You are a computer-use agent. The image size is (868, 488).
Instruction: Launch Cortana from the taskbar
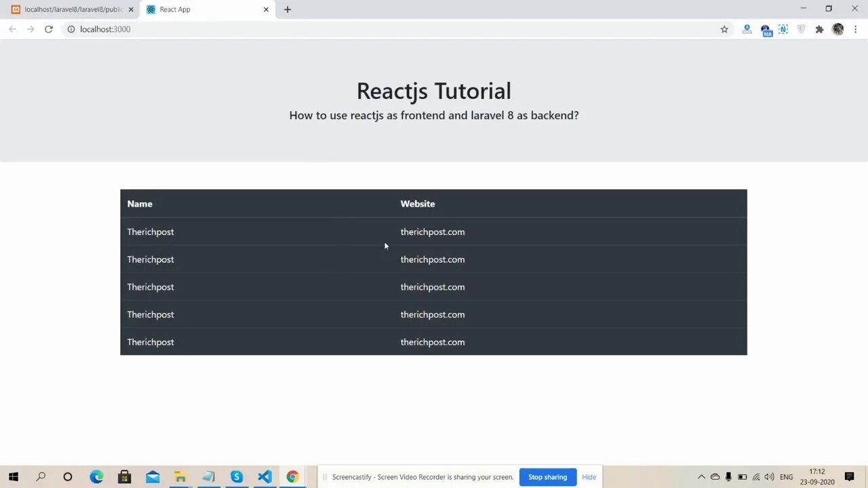click(x=68, y=477)
